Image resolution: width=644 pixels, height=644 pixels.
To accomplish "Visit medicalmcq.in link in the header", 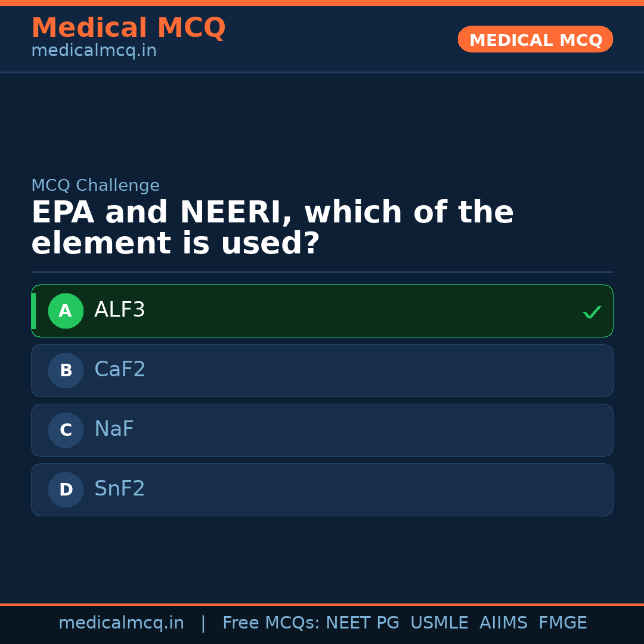I will 94,50.
